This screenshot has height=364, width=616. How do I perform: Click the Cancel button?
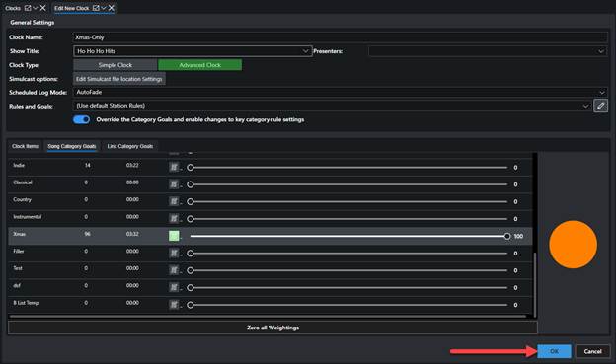point(592,351)
